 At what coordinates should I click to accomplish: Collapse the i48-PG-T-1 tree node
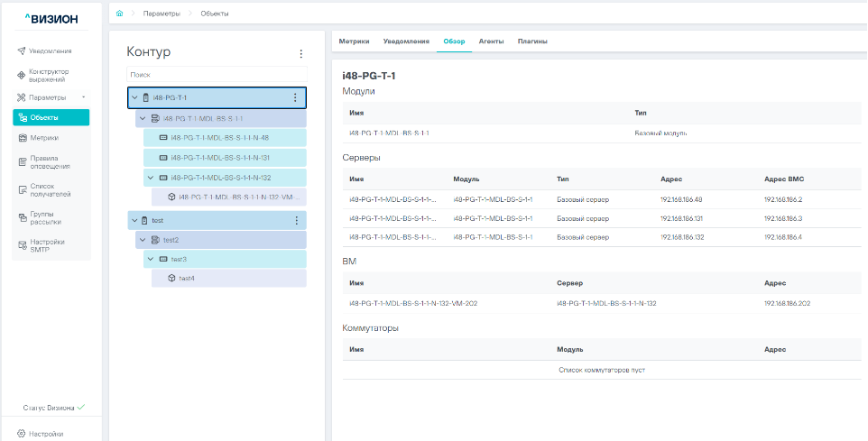134,97
